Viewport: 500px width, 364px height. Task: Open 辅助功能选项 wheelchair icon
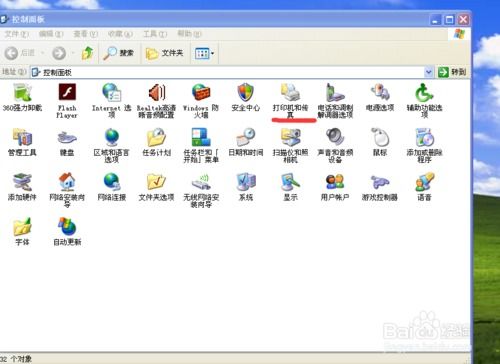[x=424, y=93]
